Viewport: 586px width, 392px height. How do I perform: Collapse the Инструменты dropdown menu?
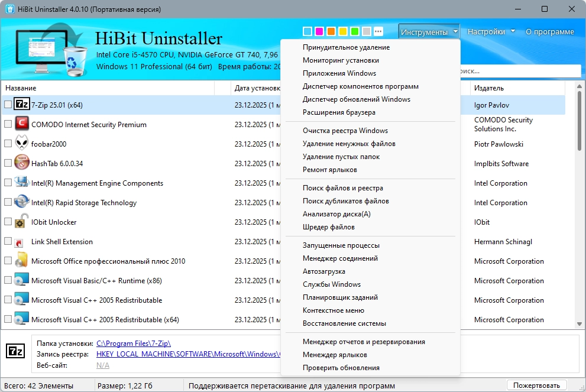tap(429, 32)
